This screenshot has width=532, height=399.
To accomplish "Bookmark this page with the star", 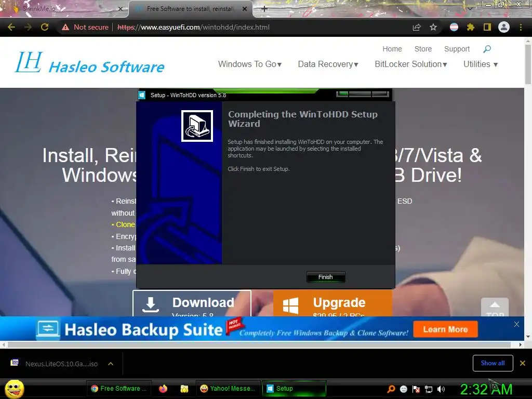I will click(433, 27).
